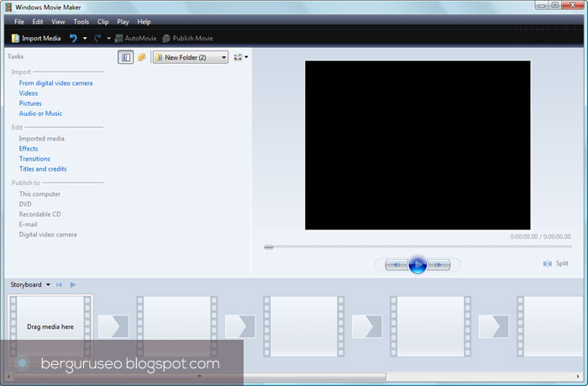
Task: Open the Clip menu
Action: [102, 22]
